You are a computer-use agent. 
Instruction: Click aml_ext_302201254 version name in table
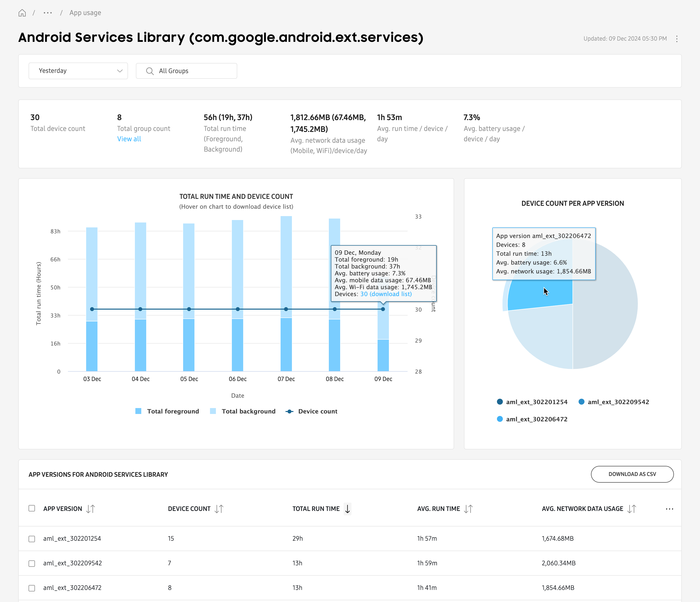[x=72, y=539]
